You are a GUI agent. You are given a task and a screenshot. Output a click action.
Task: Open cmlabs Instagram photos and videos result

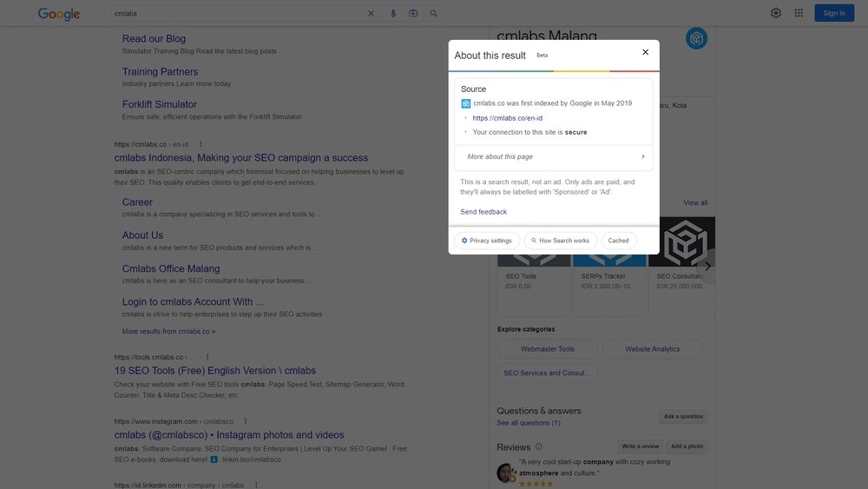[x=228, y=435]
